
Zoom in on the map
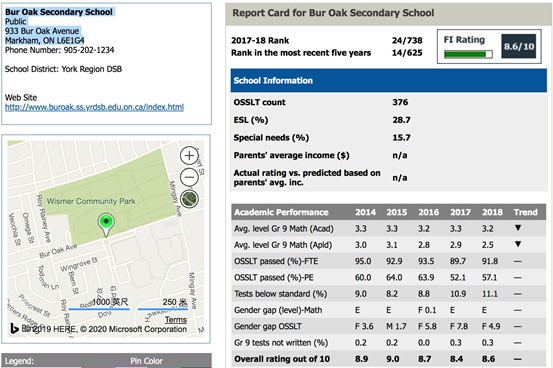point(189,156)
